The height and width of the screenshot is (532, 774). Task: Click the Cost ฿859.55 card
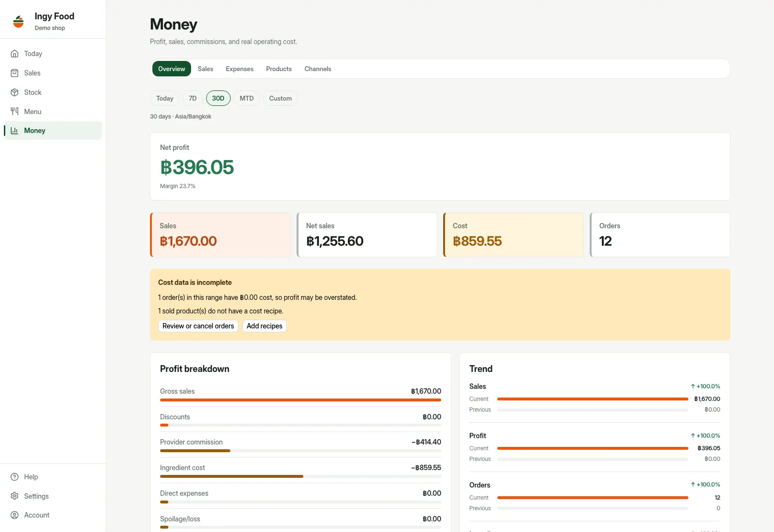pos(514,235)
